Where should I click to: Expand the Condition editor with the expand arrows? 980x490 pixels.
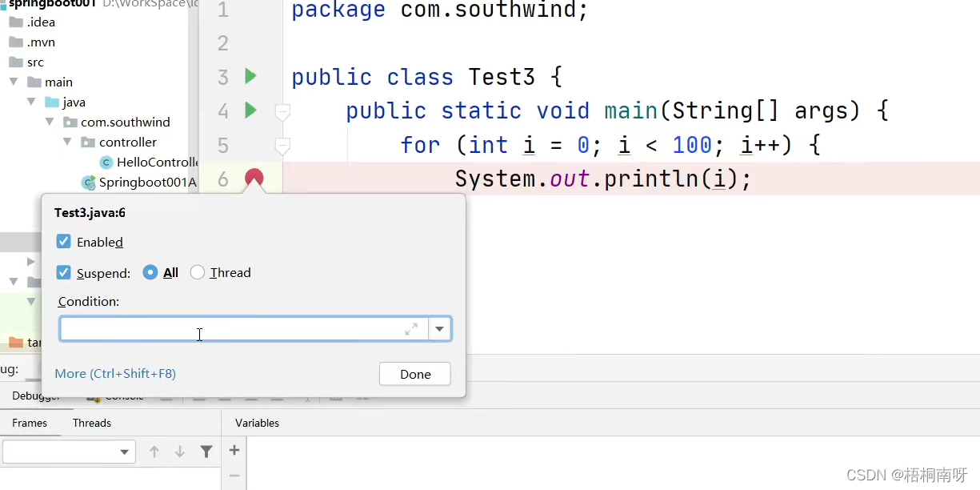point(411,329)
